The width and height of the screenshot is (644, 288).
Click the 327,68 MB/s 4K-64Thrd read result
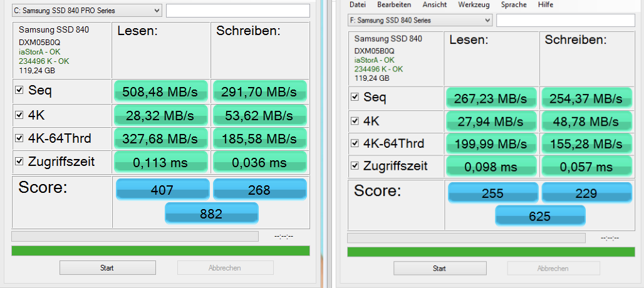coord(160,138)
